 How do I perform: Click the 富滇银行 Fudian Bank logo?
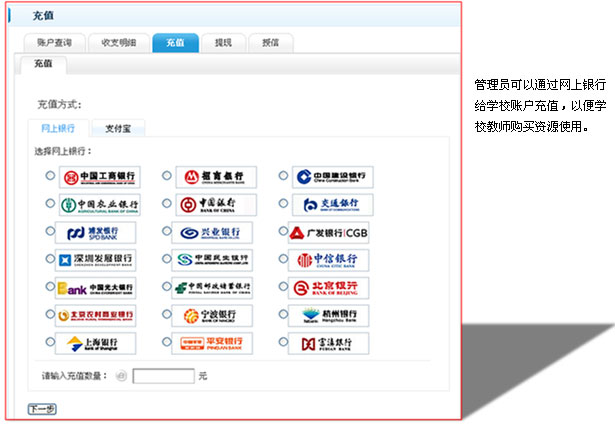tap(328, 343)
